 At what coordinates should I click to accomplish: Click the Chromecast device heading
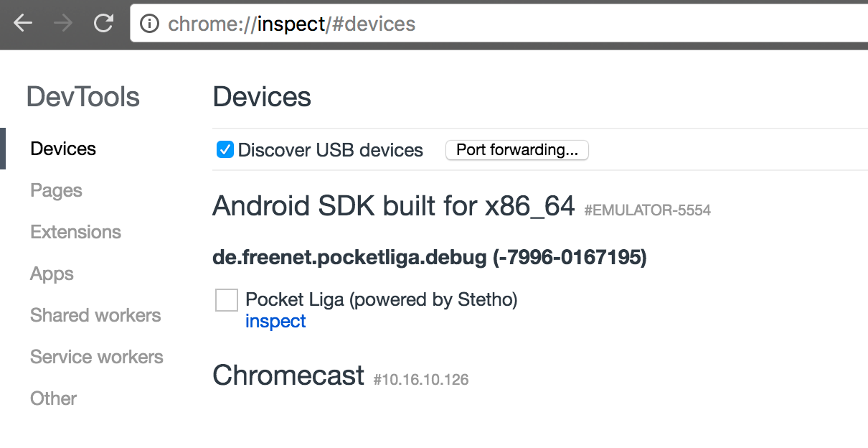[x=288, y=375]
